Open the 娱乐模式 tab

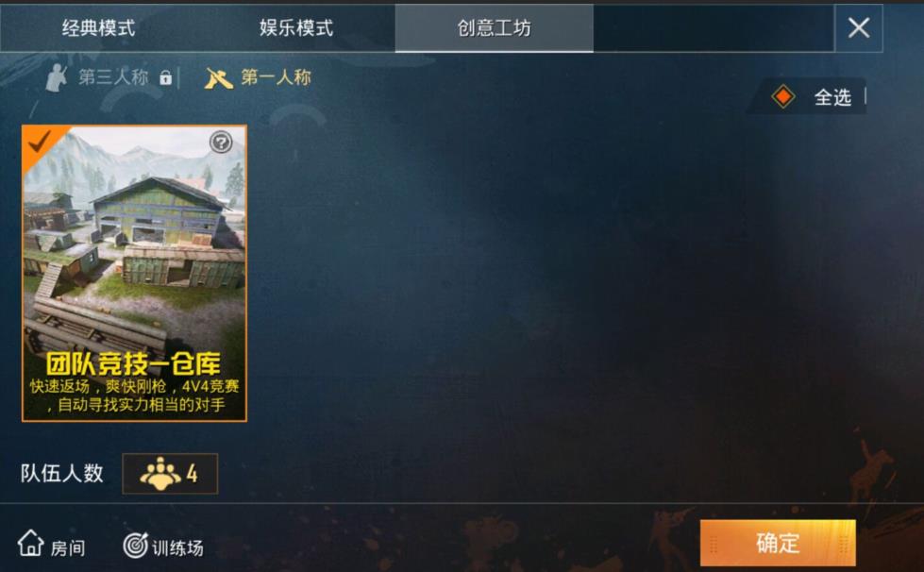tap(296, 27)
